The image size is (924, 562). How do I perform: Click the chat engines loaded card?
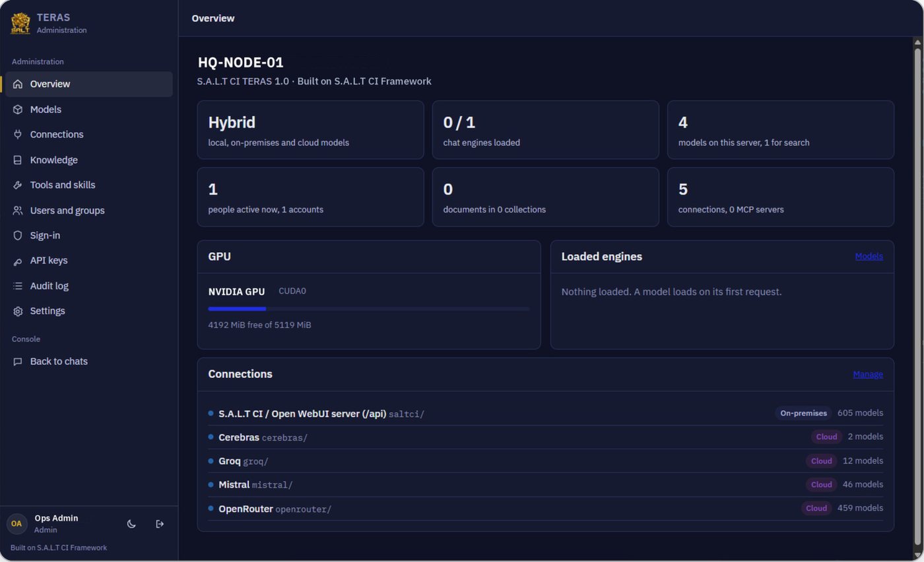tap(545, 130)
